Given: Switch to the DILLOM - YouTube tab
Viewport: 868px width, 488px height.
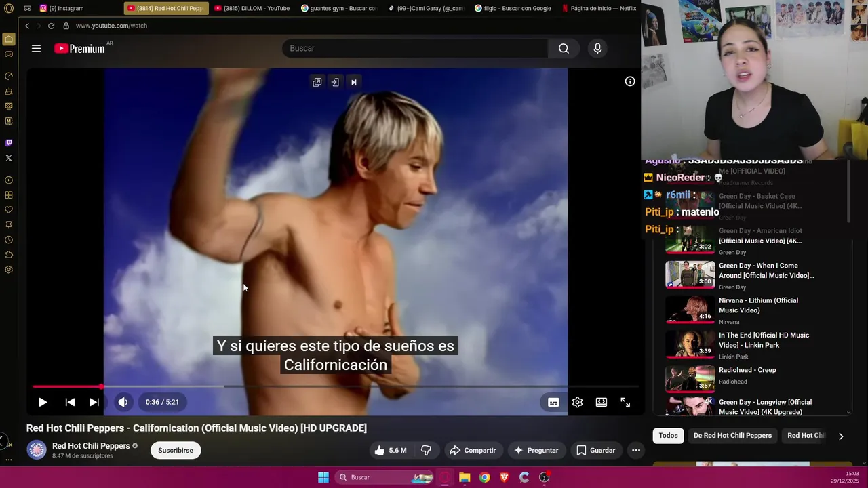Looking at the screenshot, I should [x=252, y=8].
